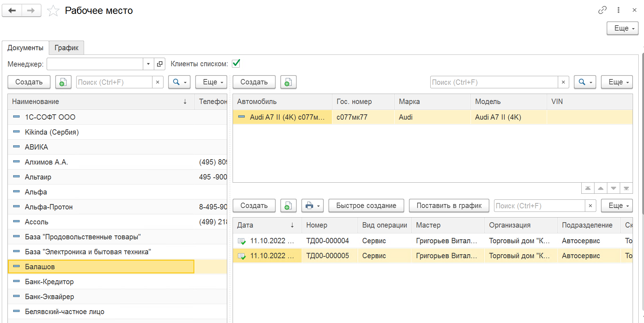Select client Альтаир in the list
This screenshot has width=644, height=323.
(117, 177)
